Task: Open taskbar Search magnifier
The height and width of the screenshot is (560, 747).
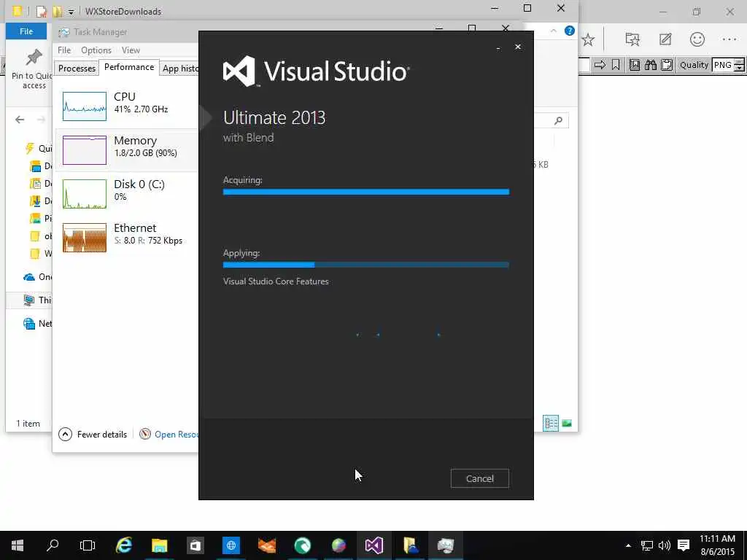Action: coord(53,545)
